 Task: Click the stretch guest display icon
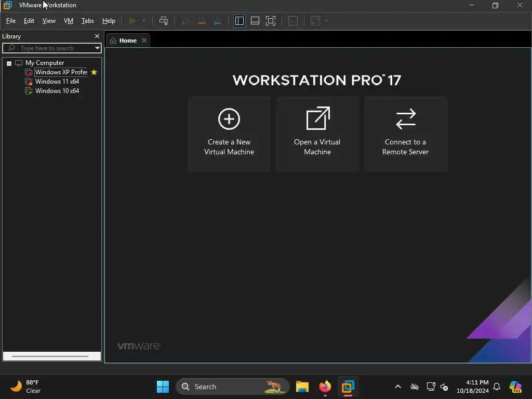coord(315,21)
